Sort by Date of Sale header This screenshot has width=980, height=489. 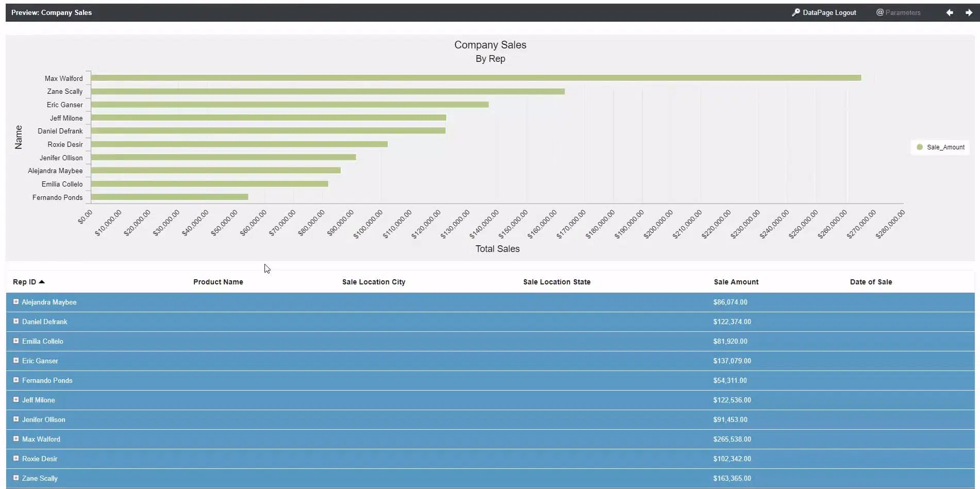tap(871, 282)
